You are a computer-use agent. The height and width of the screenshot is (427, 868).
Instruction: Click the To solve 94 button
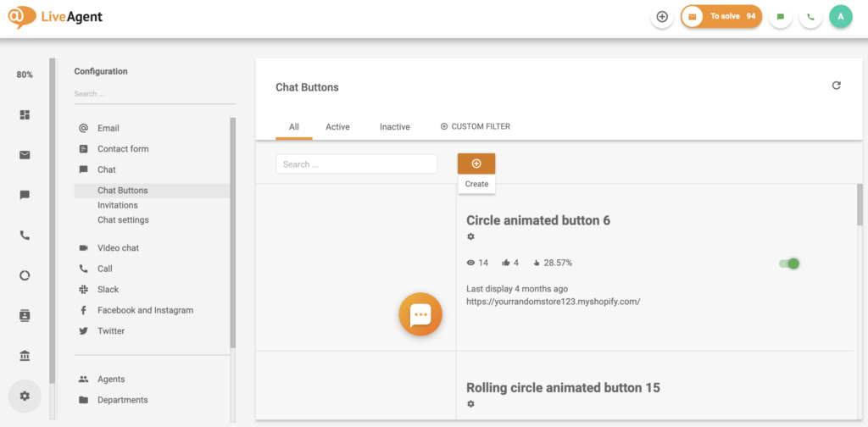coord(721,16)
